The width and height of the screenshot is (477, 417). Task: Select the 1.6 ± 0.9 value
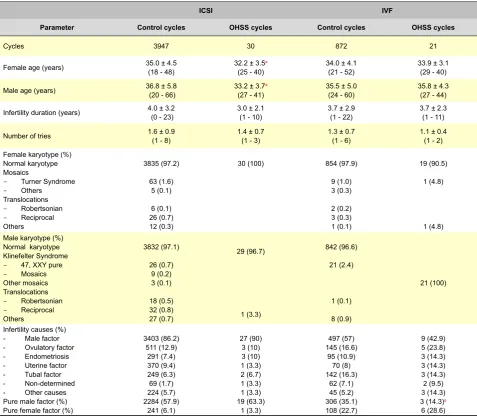161,132
